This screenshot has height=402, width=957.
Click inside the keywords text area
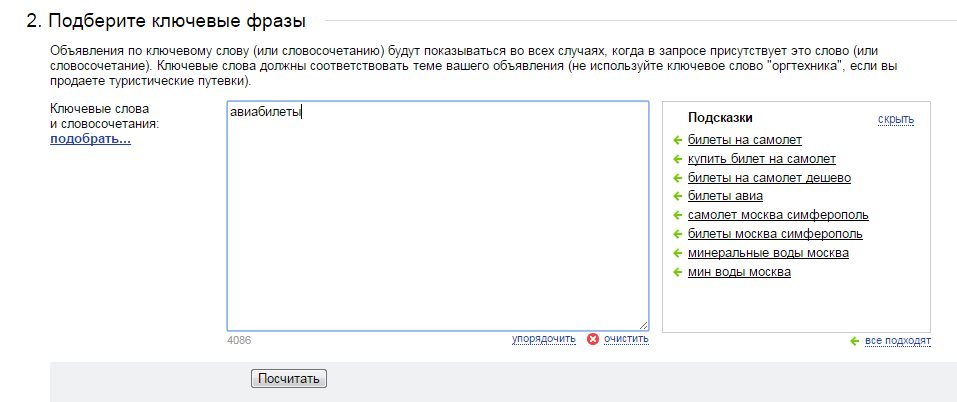pos(437,220)
